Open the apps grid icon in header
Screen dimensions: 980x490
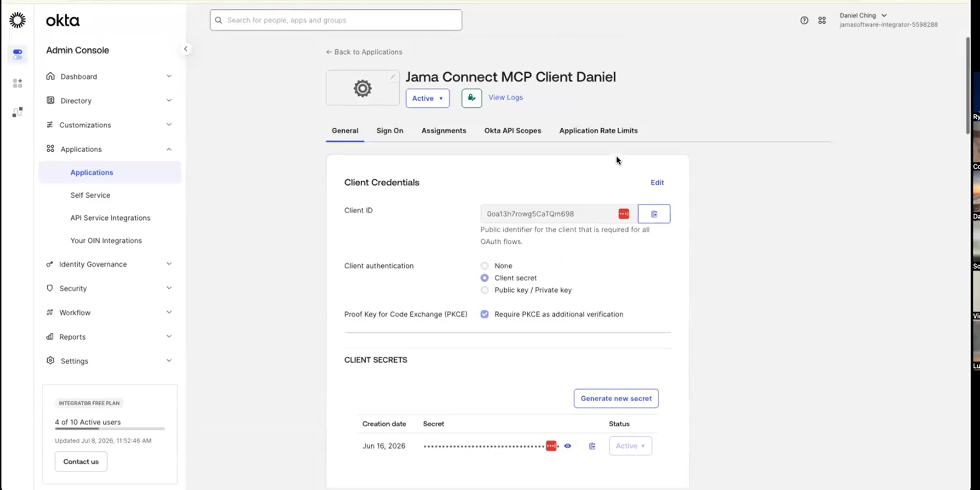click(822, 20)
